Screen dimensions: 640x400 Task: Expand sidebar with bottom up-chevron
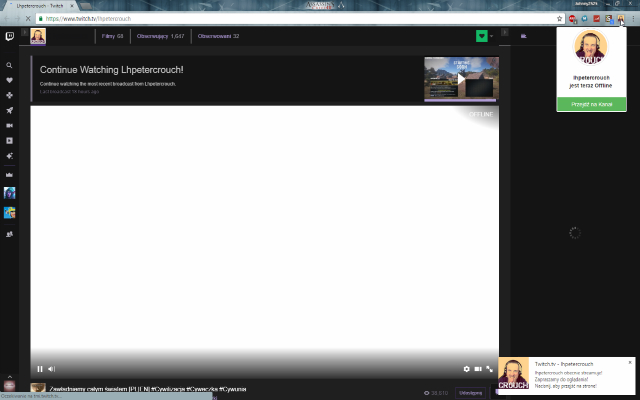point(9,377)
